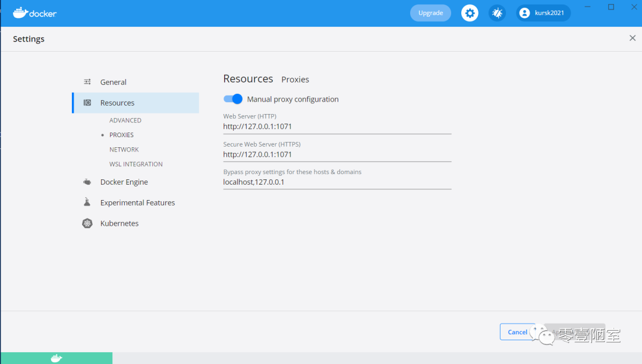Edit the bypass proxy hosts field
The width and height of the screenshot is (642, 364).
tap(337, 182)
